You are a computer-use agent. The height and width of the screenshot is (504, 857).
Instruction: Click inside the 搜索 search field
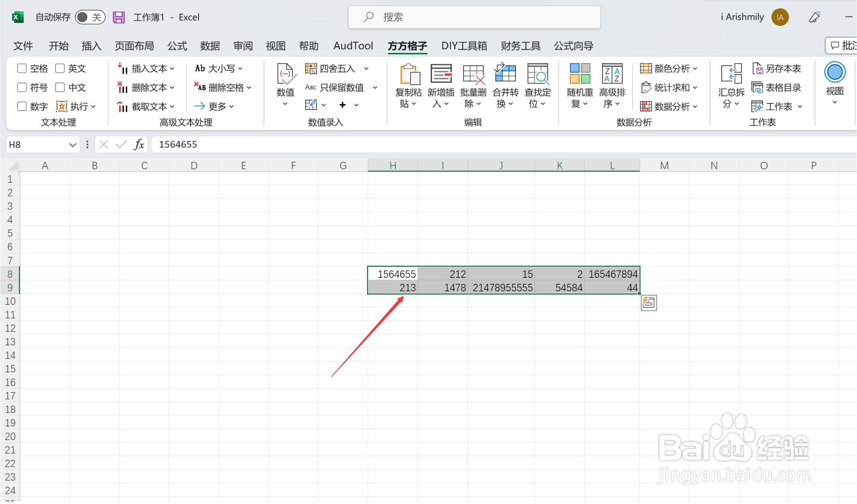pos(474,17)
